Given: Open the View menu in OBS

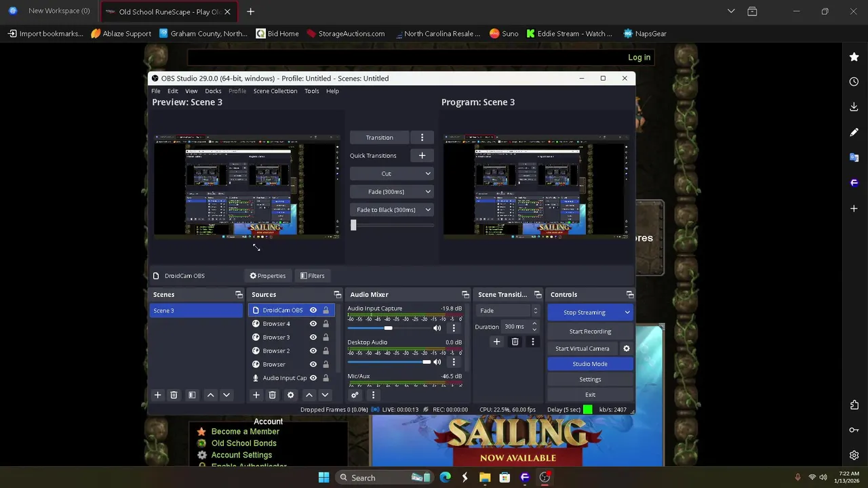Looking at the screenshot, I should pos(191,91).
